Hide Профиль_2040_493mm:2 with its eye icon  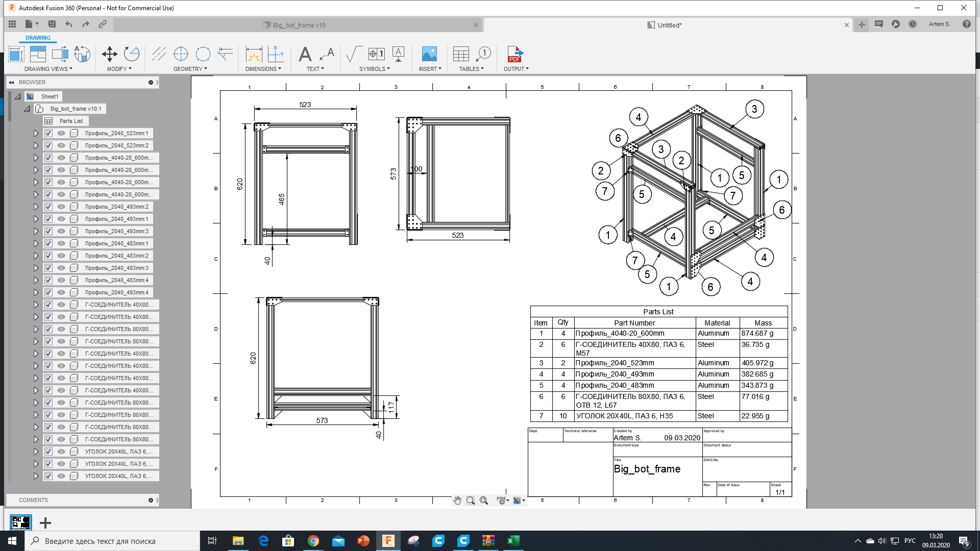(x=61, y=207)
